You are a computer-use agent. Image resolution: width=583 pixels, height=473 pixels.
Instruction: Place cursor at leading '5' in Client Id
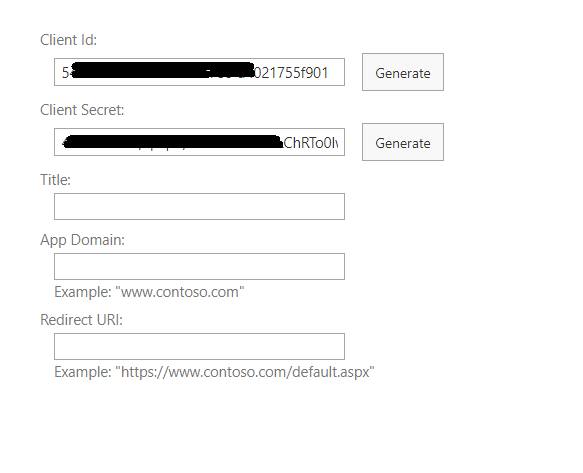point(65,73)
